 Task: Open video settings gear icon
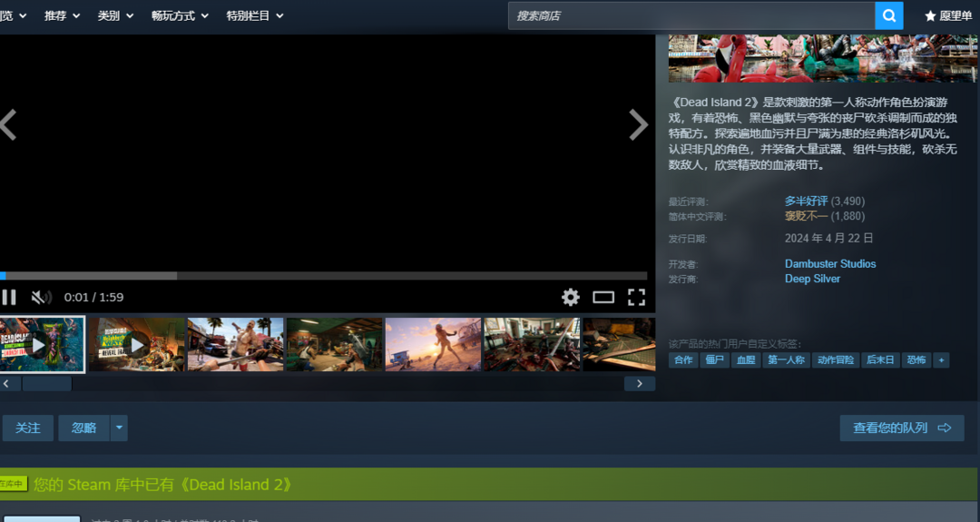(570, 297)
